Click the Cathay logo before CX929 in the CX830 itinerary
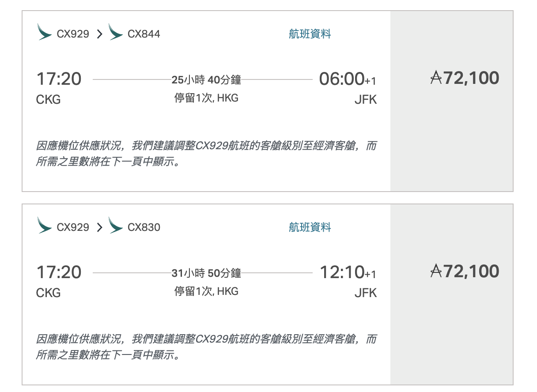The width and height of the screenshot is (537, 392). point(45,226)
